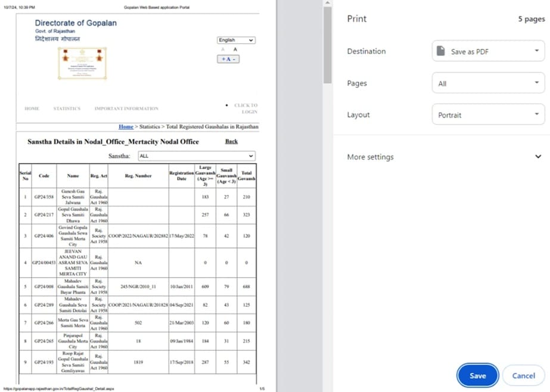Image resolution: width=550 pixels, height=392 pixels.
Task: Click the Cancel button
Action: tap(523, 376)
